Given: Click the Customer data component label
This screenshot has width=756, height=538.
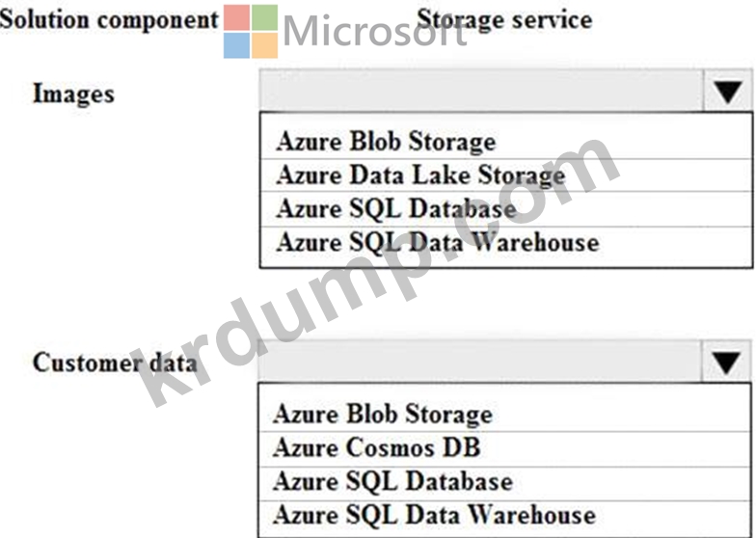Looking at the screenshot, I should [x=115, y=363].
